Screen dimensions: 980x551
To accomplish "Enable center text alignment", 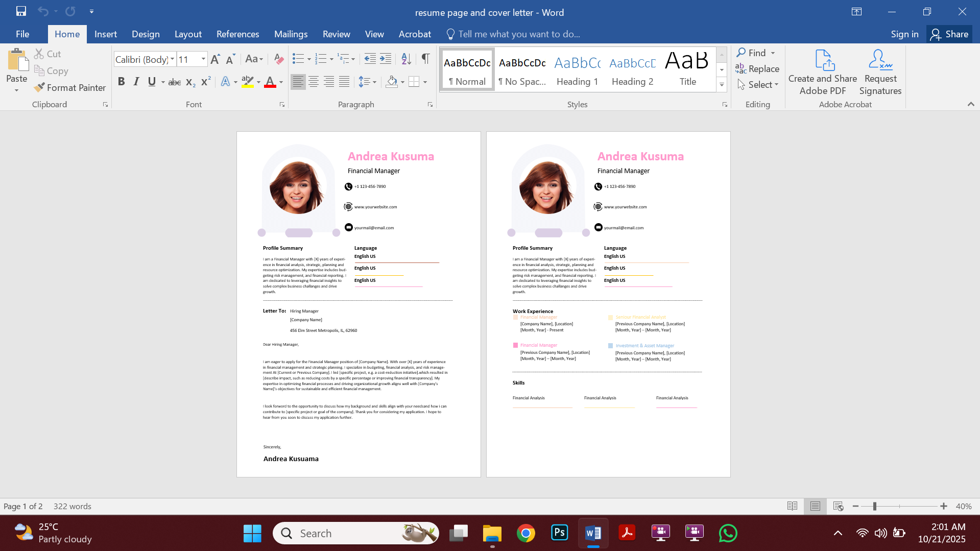I will [313, 81].
